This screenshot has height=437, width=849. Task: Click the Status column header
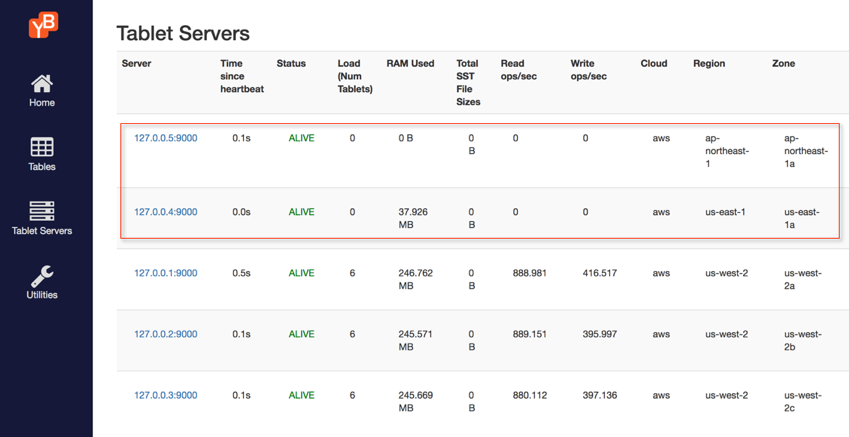[x=291, y=64]
